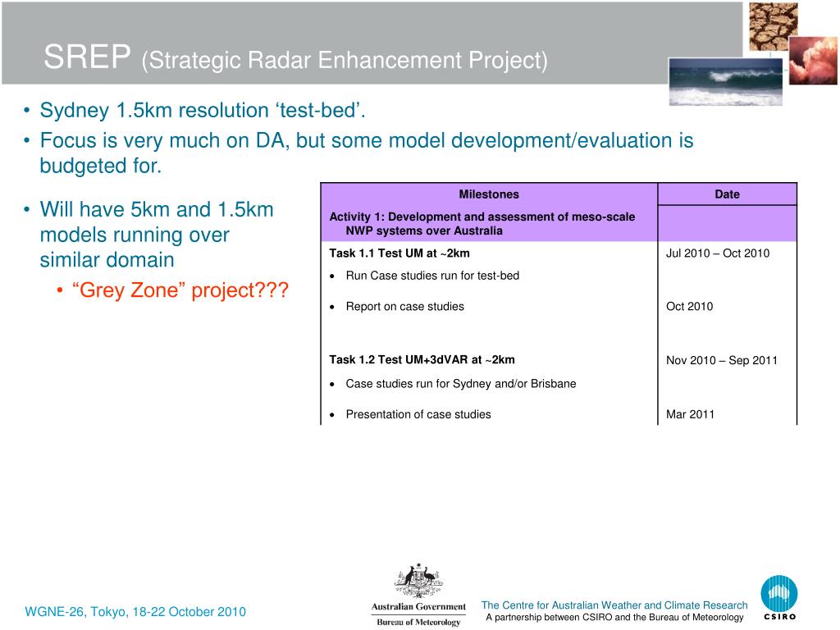Click '(Strategic Radar Enhancement Project)' subtitle text
Screen dimensions: 840x630
(345, 61)
